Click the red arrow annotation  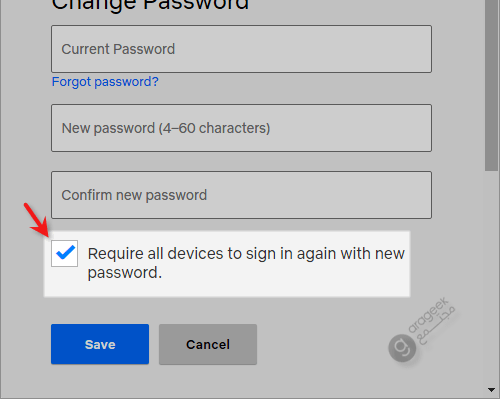(x=36, y=220)
